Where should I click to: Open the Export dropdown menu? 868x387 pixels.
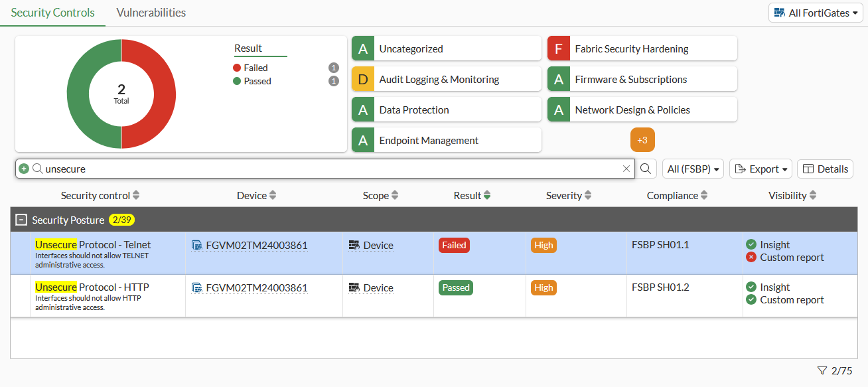760,169
